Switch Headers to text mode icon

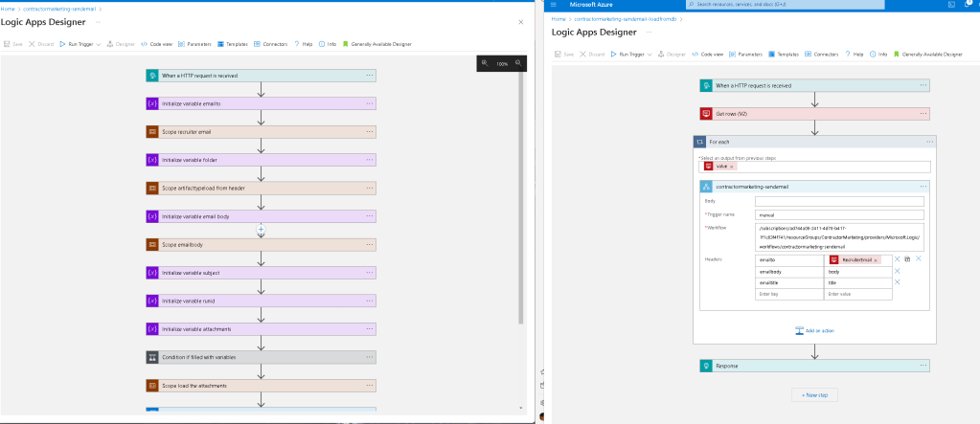[907, 259]
